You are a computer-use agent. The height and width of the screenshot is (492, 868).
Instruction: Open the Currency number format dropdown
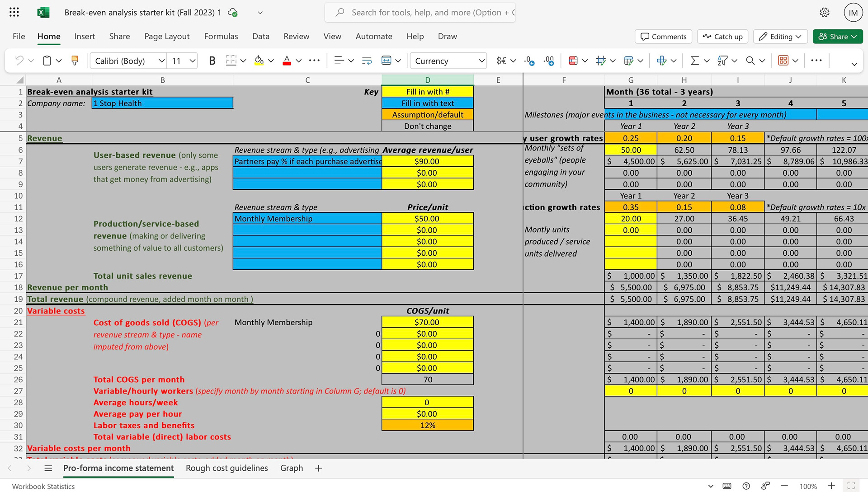(x=481, y=61)
